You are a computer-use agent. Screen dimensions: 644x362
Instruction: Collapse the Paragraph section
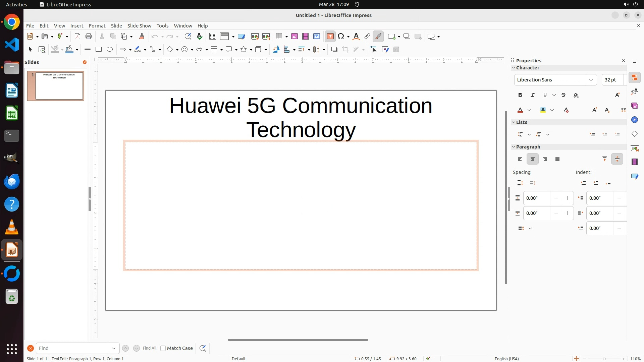pos(514,147)
